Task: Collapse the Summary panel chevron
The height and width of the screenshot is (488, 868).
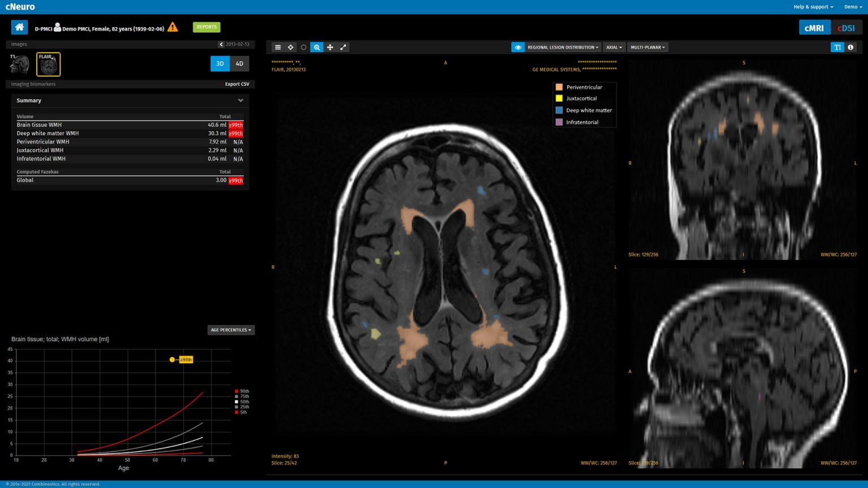Action: [240, 100]
